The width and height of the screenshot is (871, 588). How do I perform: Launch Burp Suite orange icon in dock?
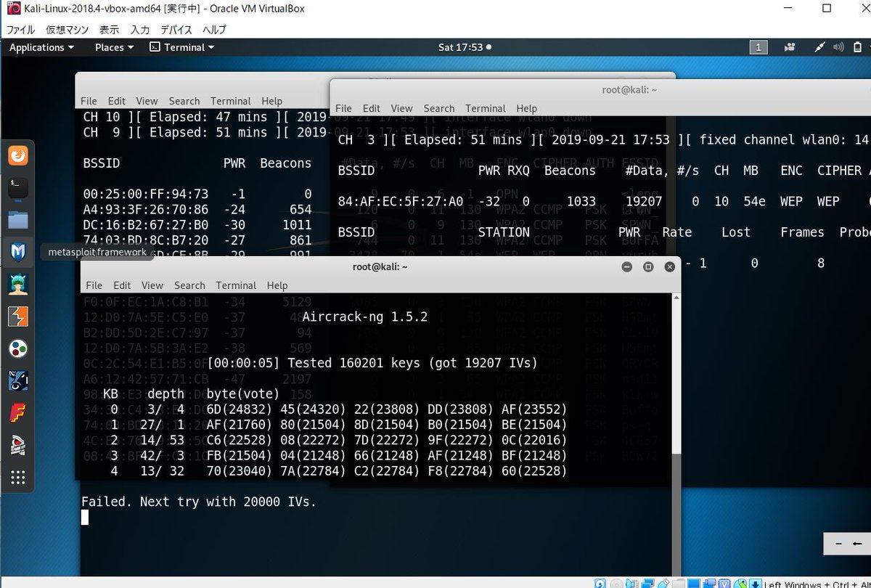[18, 317]
